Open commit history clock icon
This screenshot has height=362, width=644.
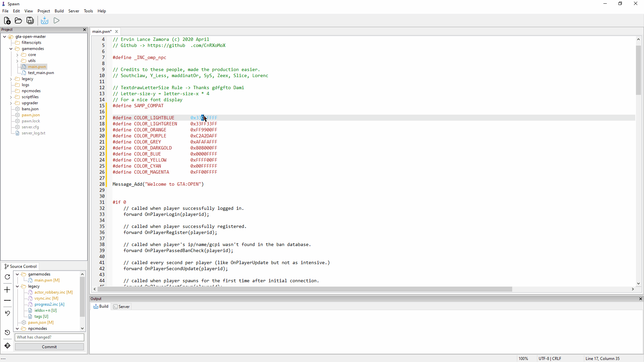pyautogui.click(x=7, y=333)
